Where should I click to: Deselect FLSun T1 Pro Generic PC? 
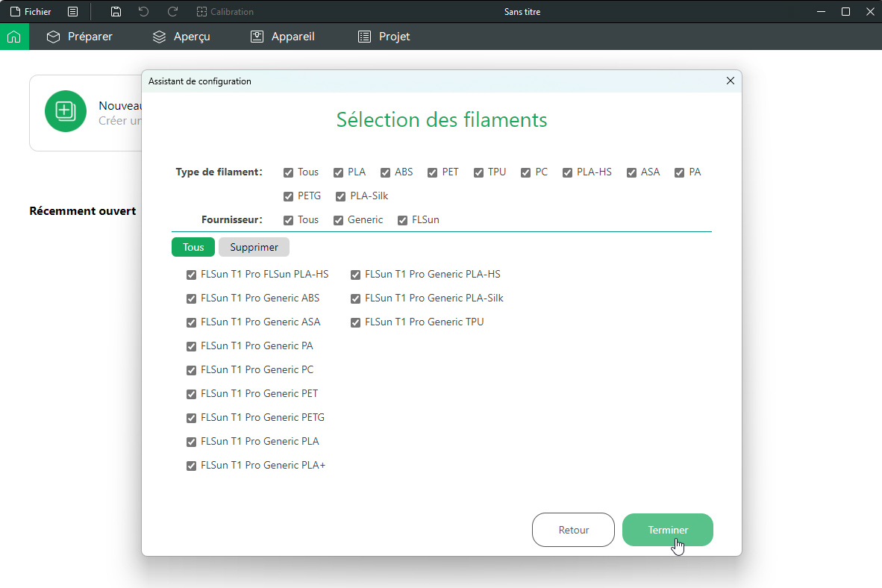pos(191,370)
